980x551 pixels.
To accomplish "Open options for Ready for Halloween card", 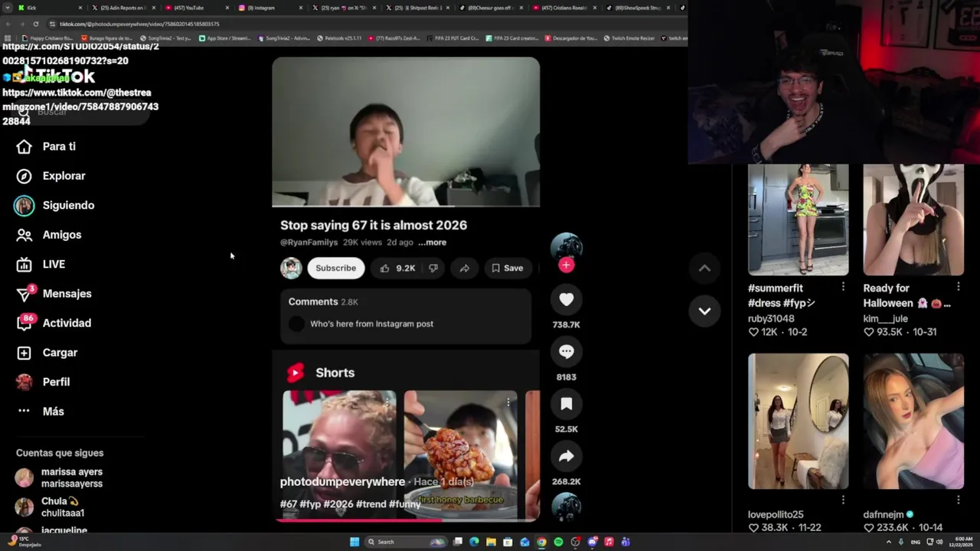I will [x=958, y=287].
